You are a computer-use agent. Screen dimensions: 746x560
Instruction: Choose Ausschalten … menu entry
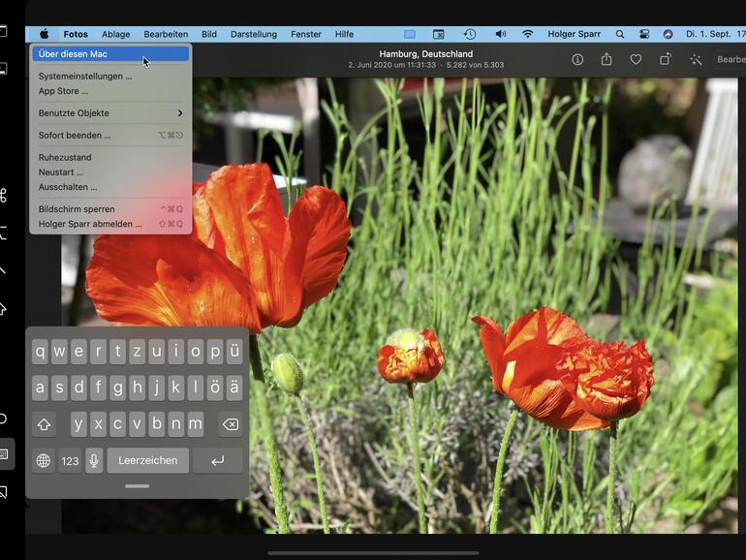tap(110, 187)
